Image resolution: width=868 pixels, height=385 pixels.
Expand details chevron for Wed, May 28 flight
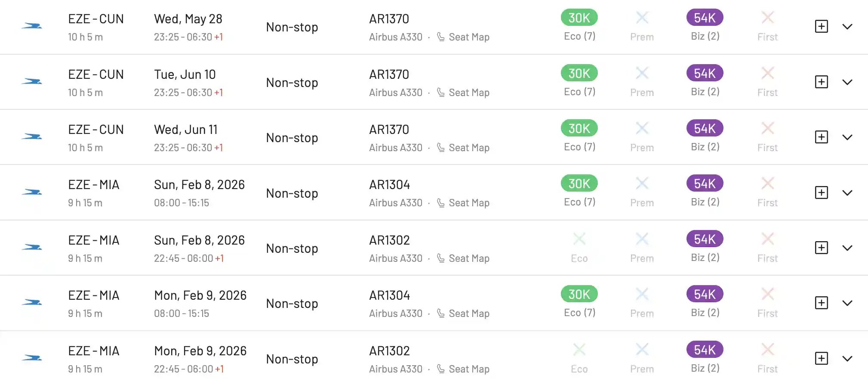(x=847, y=27)
